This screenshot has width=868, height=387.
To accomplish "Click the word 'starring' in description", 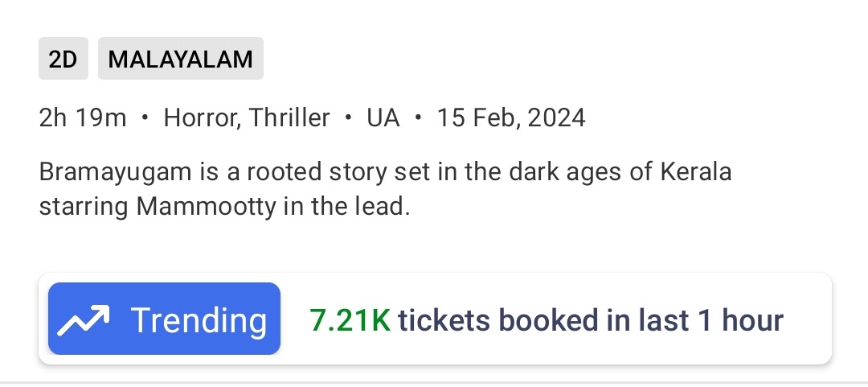I will click(84, 205).
